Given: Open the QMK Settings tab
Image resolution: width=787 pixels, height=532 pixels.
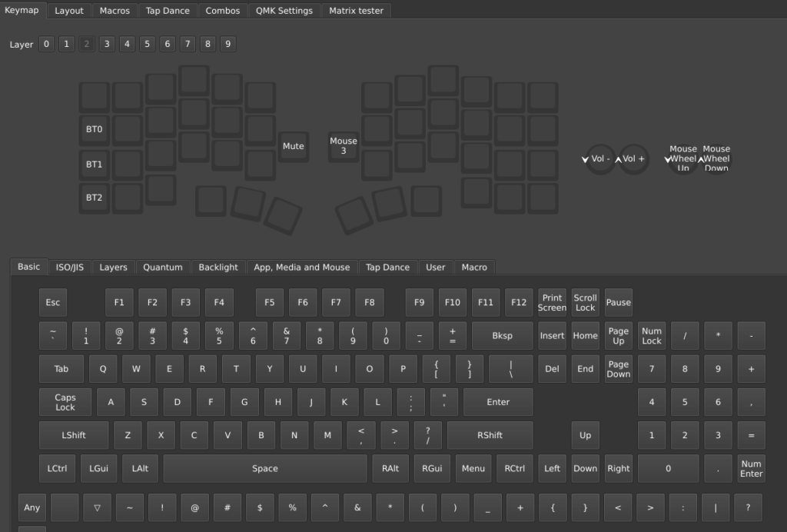Looking at the screenshot, I should [284, 11].
